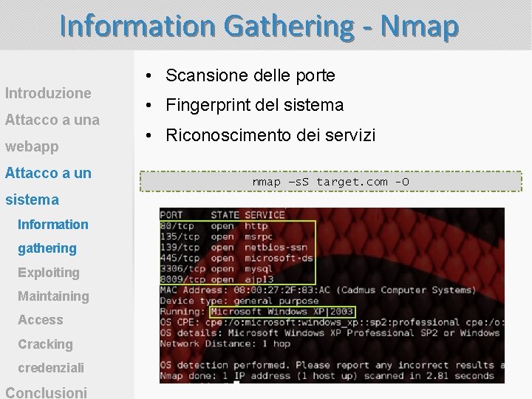Click the bullet Riconoscimento dei servizi
Screen dimensions: 532x399
coord(270,135)
